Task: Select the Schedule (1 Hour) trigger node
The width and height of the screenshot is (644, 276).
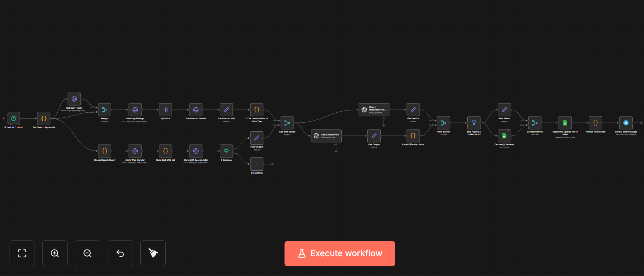Action: pos(14,119)
